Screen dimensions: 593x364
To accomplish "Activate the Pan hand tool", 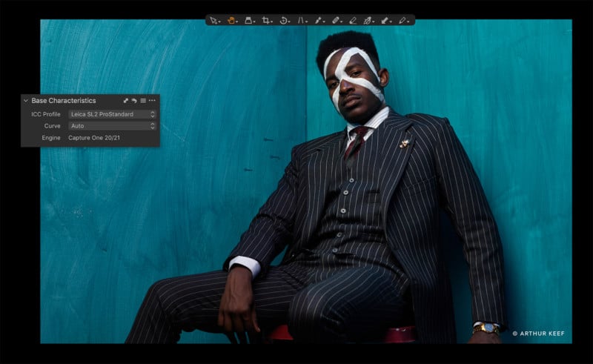I will [231, 20].
